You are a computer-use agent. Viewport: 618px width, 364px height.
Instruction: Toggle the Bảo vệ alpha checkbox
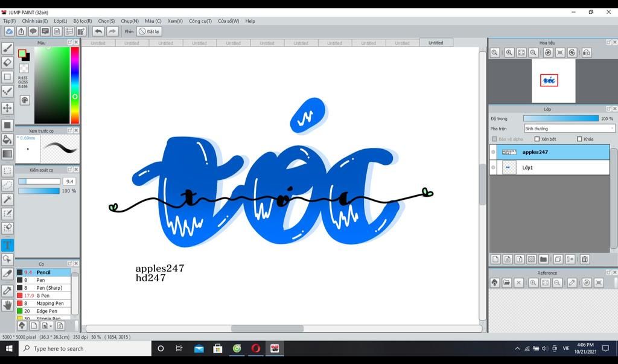pos(495,139)
